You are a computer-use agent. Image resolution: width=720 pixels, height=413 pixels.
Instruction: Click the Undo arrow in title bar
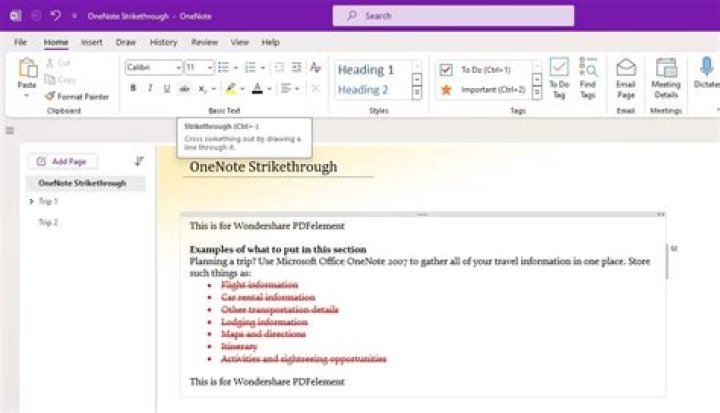56,16
